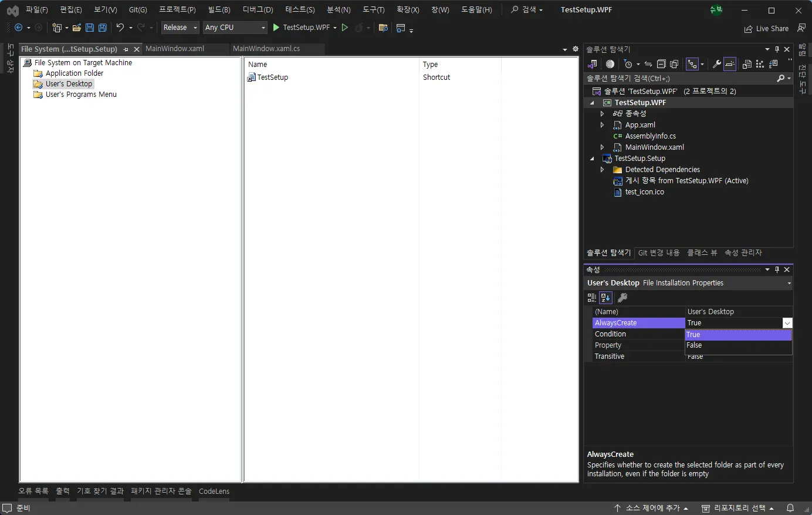The width and height of the screenshot is (812, 515).
Task: Click the last list icon in Solution Explorer toolbar
Action: tap(773, 64)
